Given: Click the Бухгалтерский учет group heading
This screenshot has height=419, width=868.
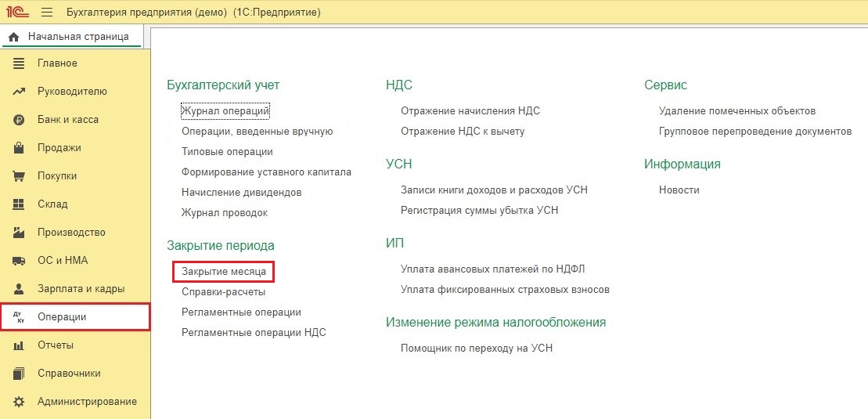Looking at the screenshot, I should [223, 85].
